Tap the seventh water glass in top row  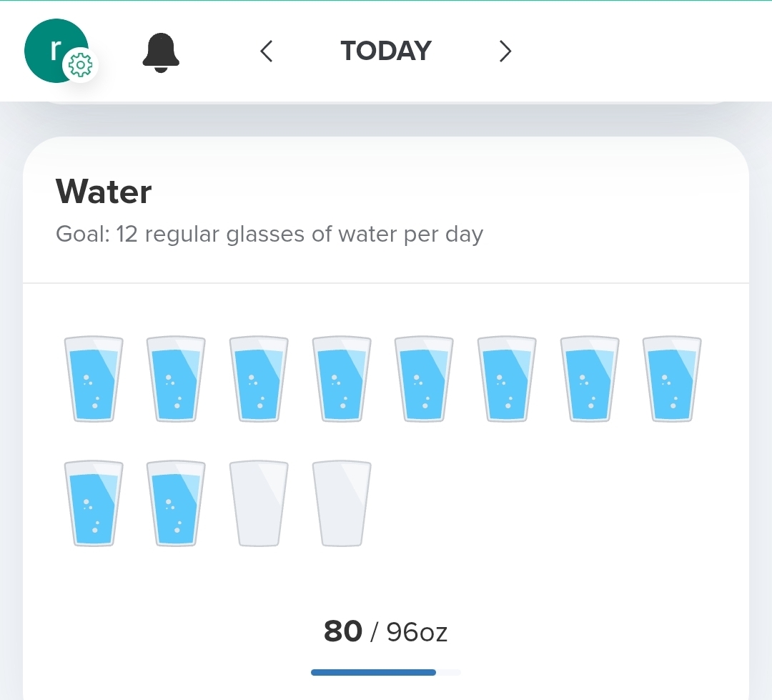[590, 379]
